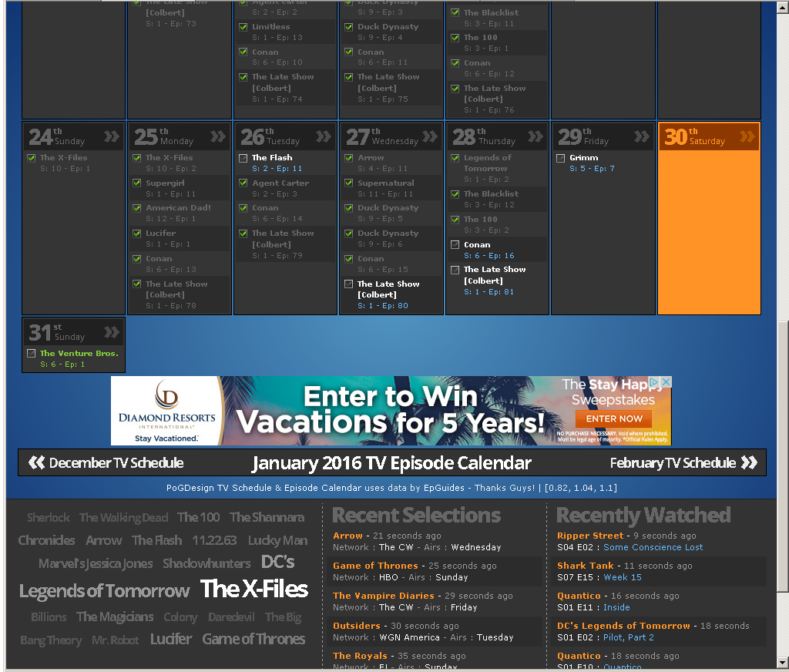Check Conan S6 Ep 16 checkbox

[455, 244]
